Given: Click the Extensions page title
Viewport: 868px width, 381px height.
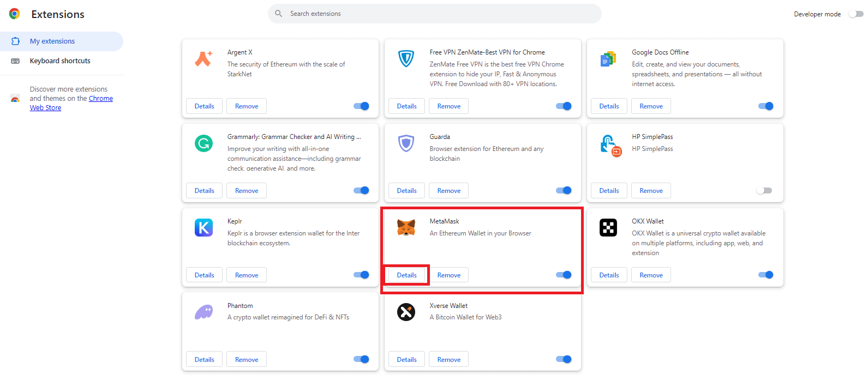Looking at the screenshot, I should (x=58, y=14).
